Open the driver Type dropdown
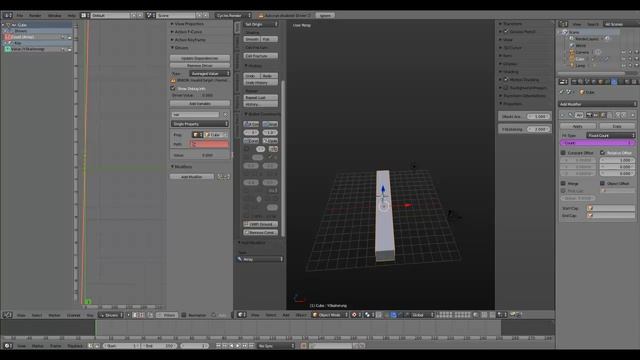This screenshot has width=640, height=360. 209,73
